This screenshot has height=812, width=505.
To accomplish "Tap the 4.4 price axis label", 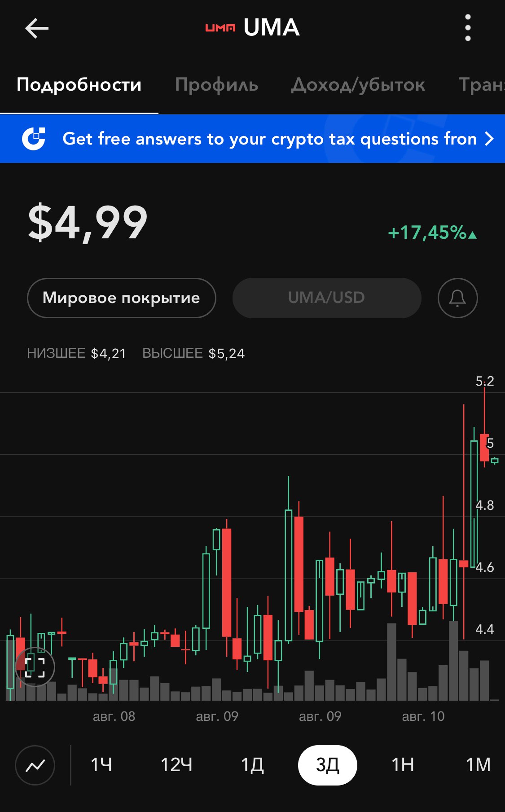I will click(485, 629).
